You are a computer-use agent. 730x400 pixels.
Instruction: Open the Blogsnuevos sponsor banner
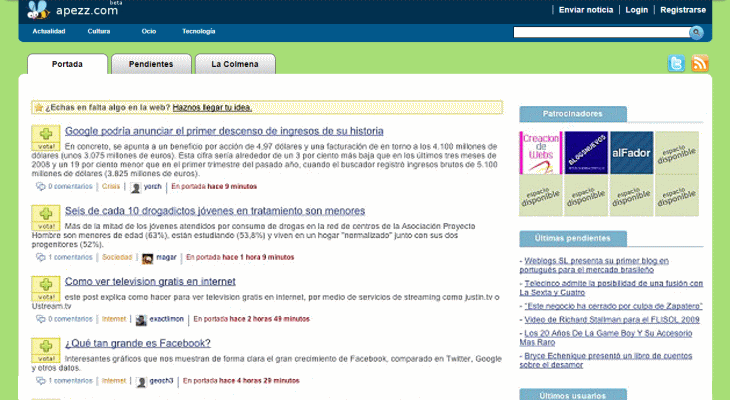pos(586,153)
